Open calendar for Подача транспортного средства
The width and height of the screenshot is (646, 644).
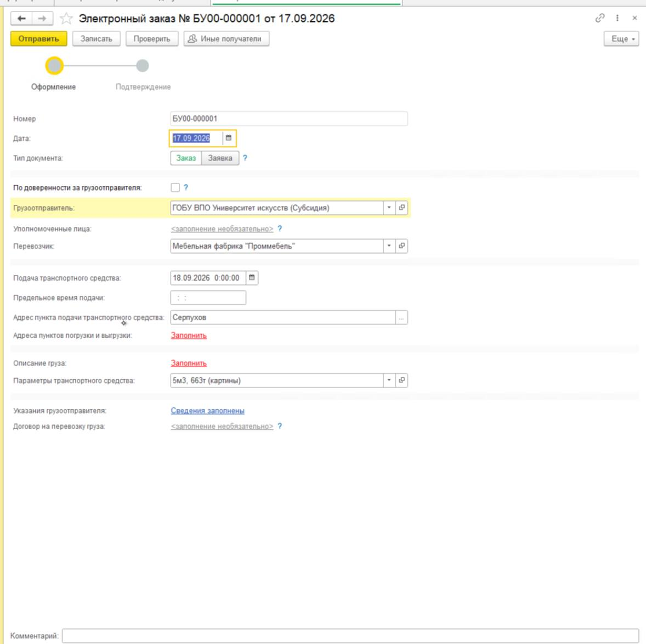point(252,278)
